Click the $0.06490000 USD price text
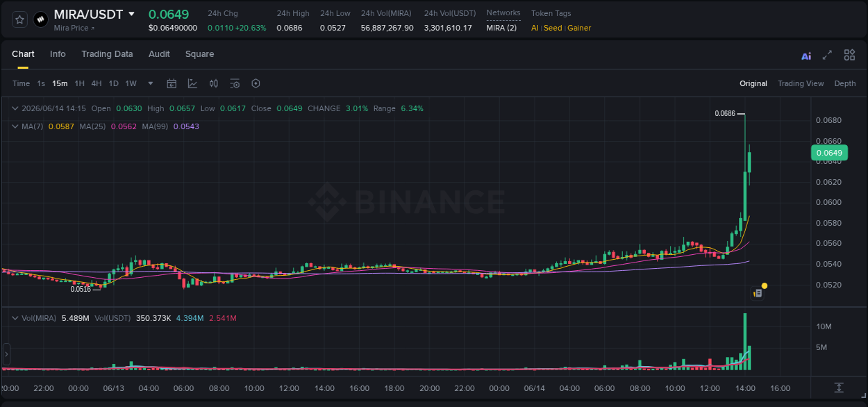This screenshot has height=407, width=868. pos(173,28)
